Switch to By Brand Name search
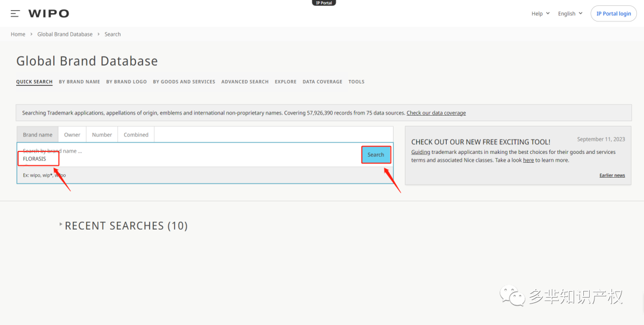Viewport: 644px width, 325px height. tap(79, 82)
